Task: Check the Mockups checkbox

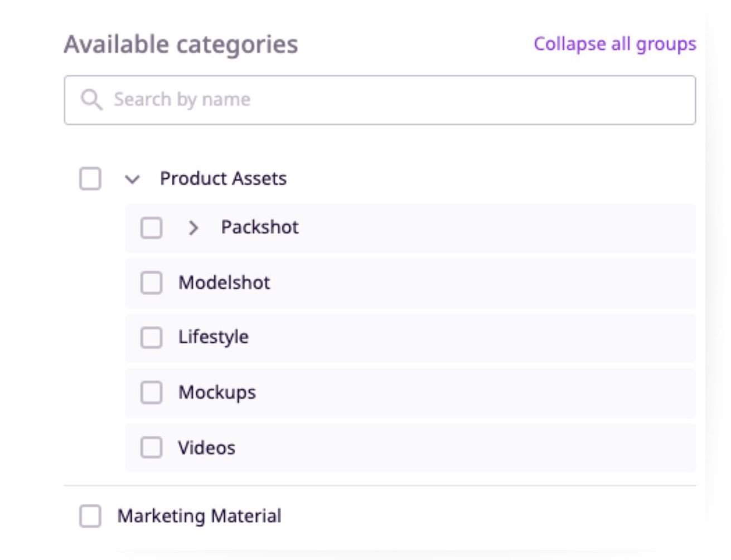Action: (x=151, y=392)
